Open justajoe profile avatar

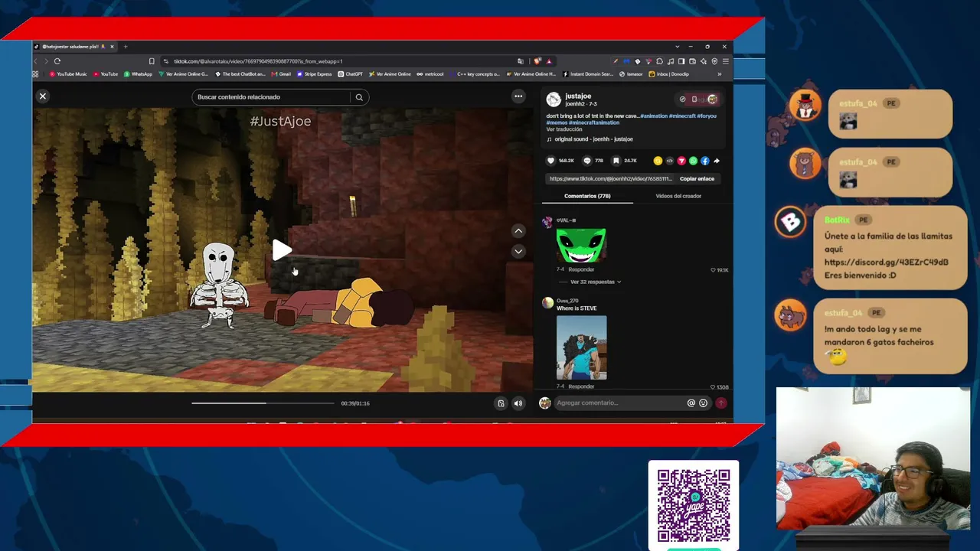[x=554, y=99]
